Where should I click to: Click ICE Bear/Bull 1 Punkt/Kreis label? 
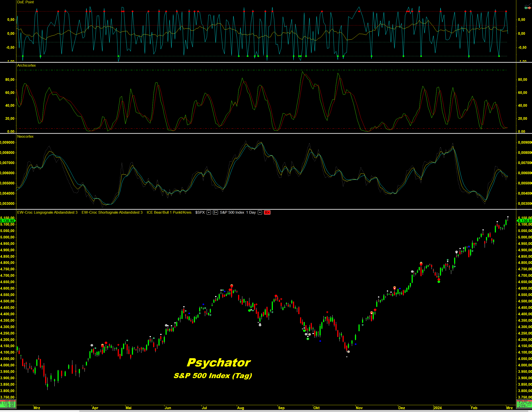tap(169, 213)
